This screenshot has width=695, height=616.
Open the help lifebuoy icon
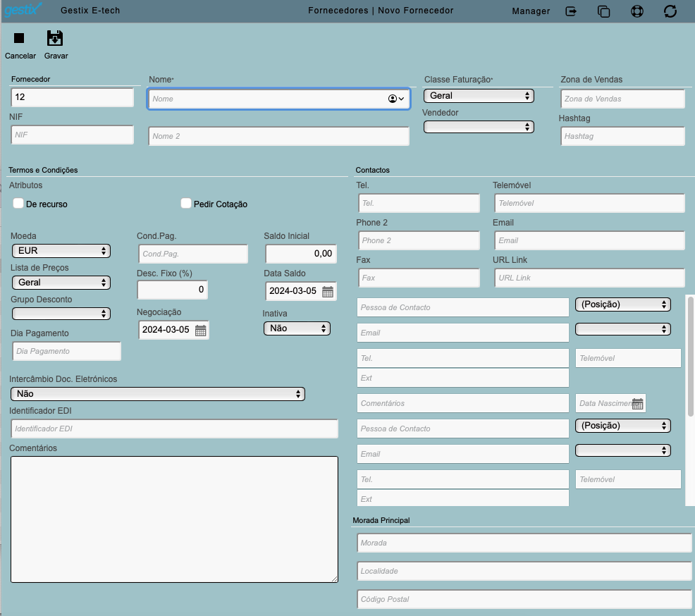pos(637,11)
